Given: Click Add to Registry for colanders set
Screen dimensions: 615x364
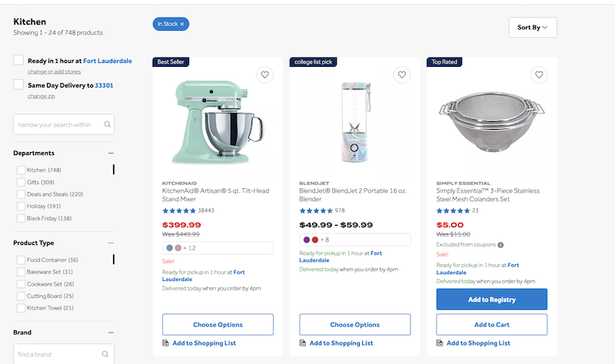Looking at the screenshot, I should tap(491, 299).
